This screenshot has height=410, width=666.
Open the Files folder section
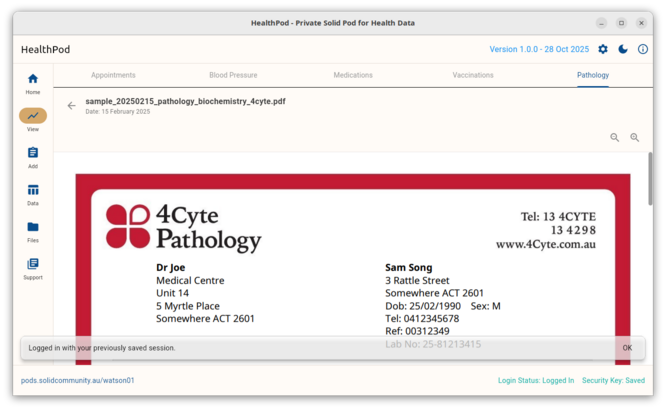click(33, 232)
